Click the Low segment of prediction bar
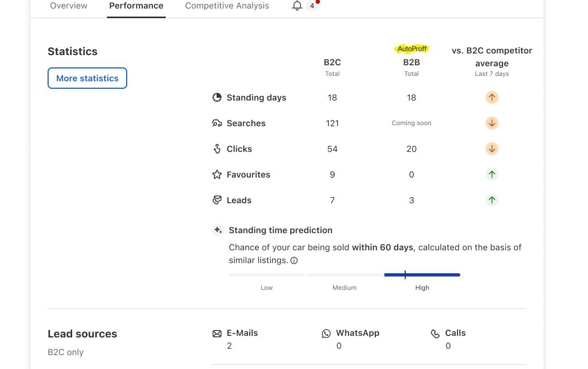 (267, 275)
